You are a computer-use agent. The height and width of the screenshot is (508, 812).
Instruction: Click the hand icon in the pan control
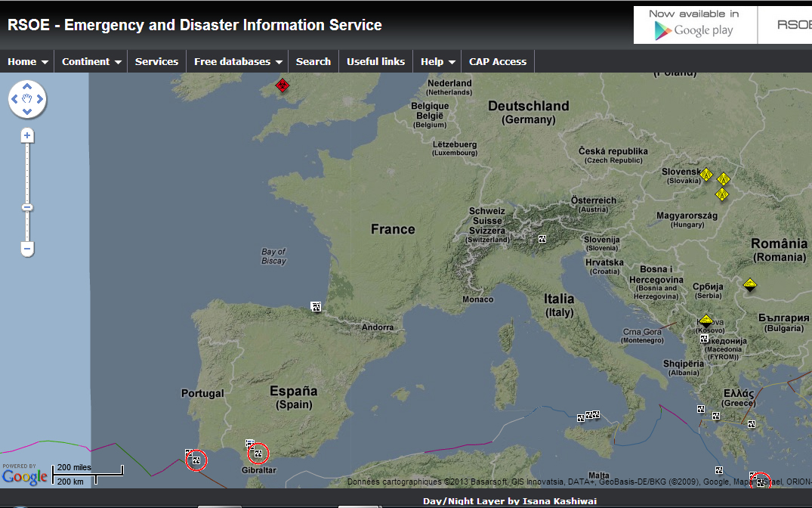(27, 98)
